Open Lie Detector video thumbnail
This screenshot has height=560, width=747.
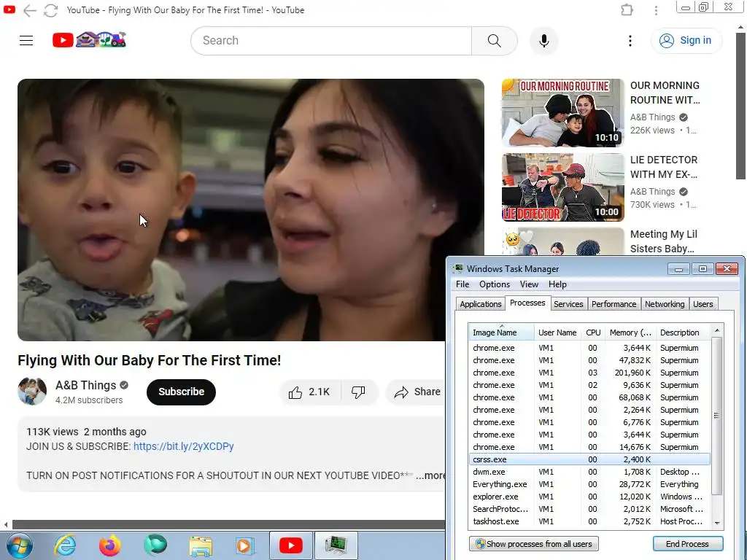pyautogui.click(x=562, y=187)
